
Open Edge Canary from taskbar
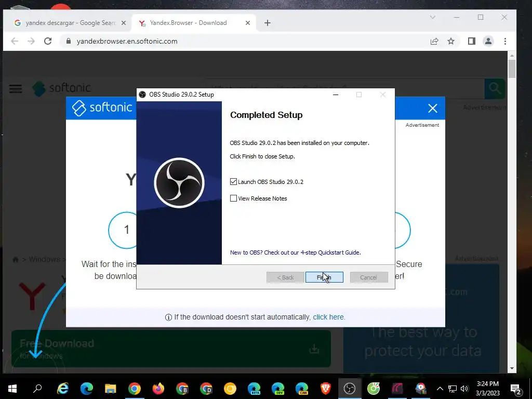(x=302, y=388)
